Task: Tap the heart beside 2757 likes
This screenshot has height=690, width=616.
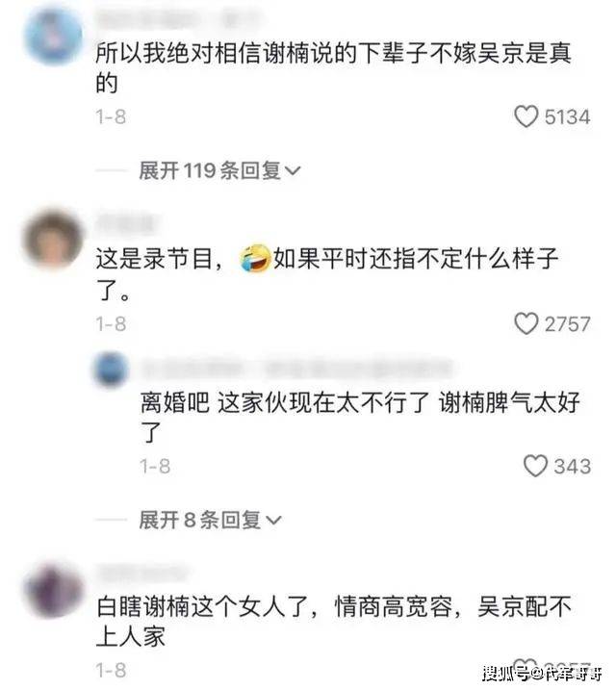Action: (x=526, y=324)
